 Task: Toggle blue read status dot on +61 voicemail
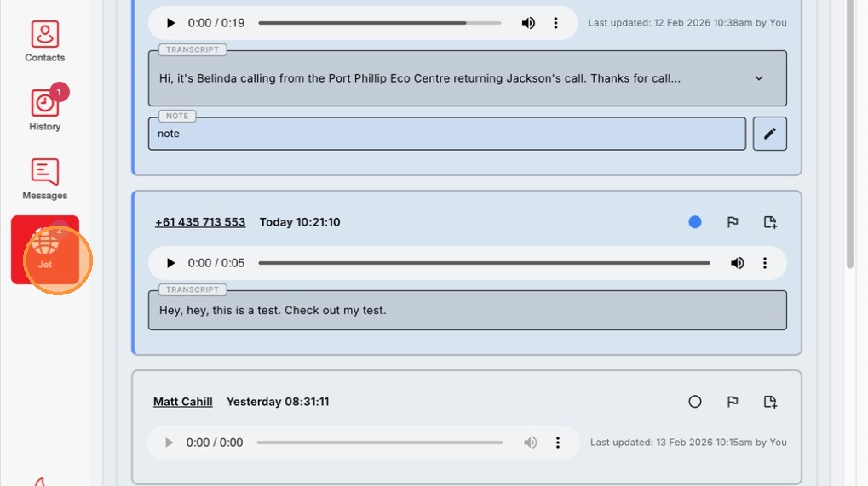point(695,222)
